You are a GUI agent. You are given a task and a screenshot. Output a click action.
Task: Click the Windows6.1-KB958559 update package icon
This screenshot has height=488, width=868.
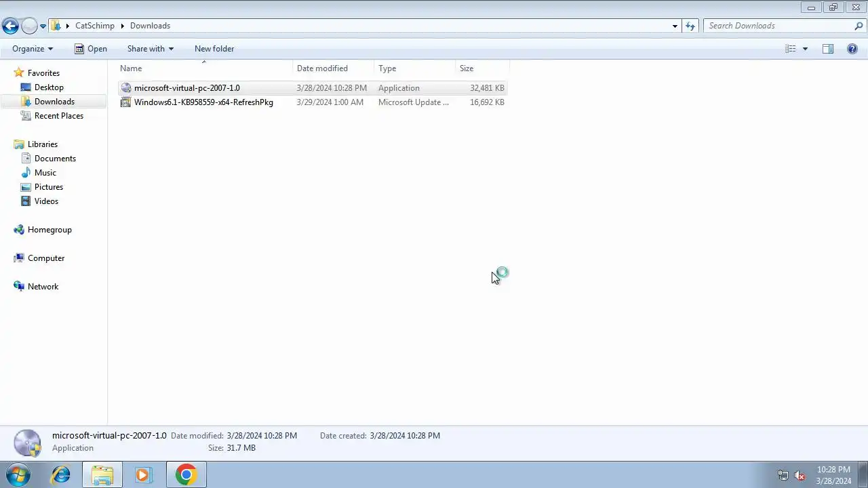(125, 102)
